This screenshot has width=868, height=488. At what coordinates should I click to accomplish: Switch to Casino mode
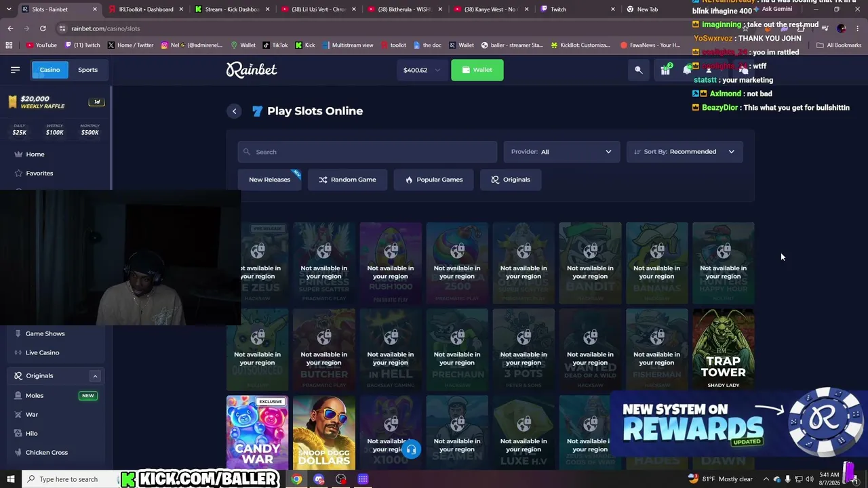tap(50, 70)
